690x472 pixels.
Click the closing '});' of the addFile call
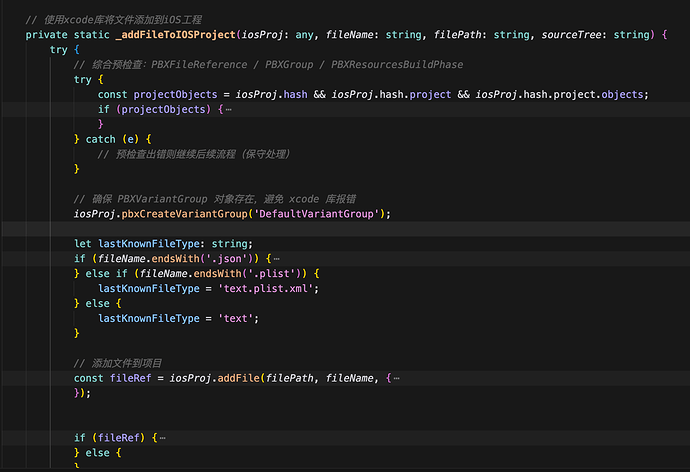(82, 394)
